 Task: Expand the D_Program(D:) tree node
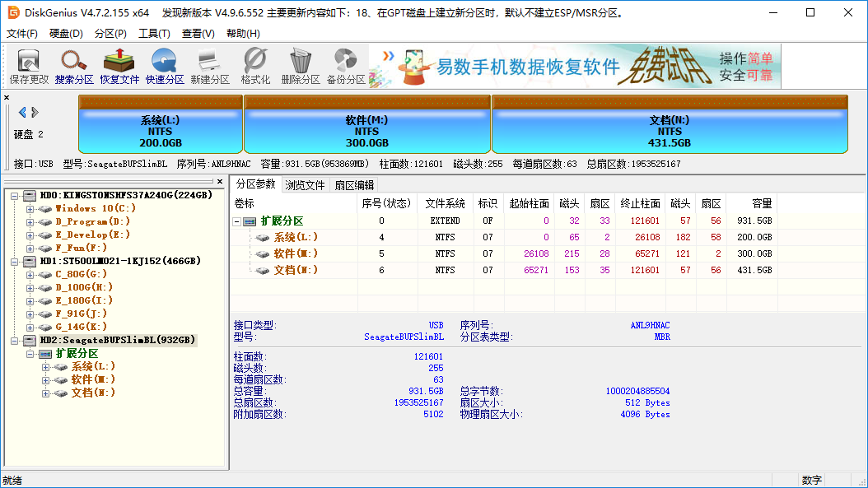pyautogui.click(x=30, y=222)
